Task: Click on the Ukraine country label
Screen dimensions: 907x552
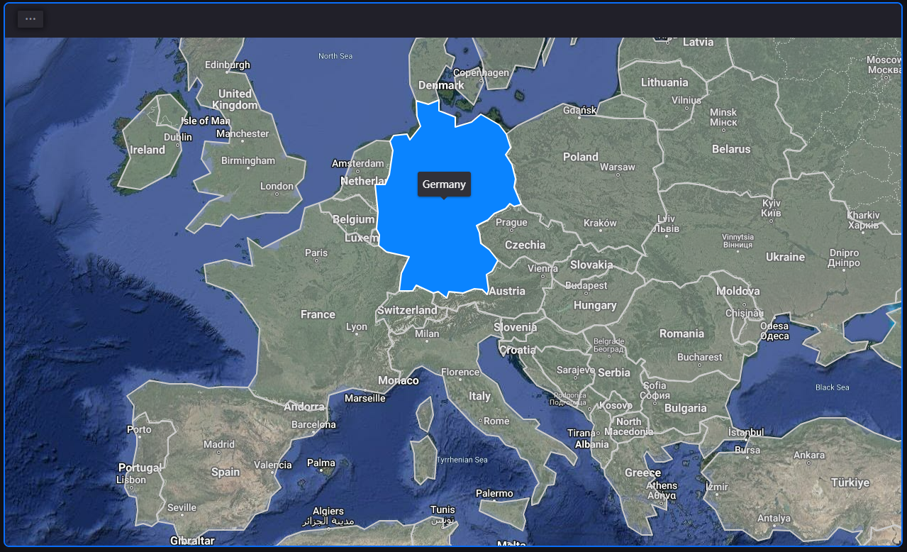Action: pyautogui.click(x=785, y=257)
